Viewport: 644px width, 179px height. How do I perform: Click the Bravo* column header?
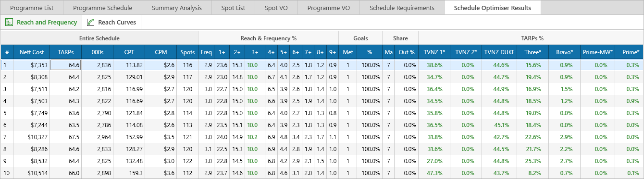[564, 52]
